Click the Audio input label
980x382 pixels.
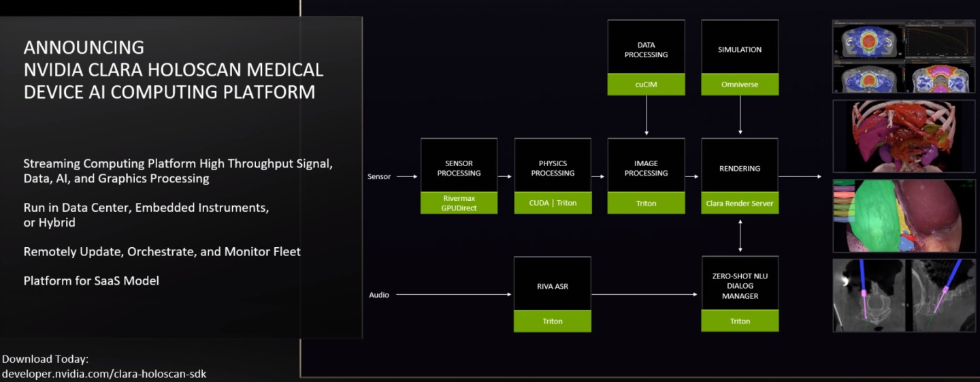[x=379, y=295]
